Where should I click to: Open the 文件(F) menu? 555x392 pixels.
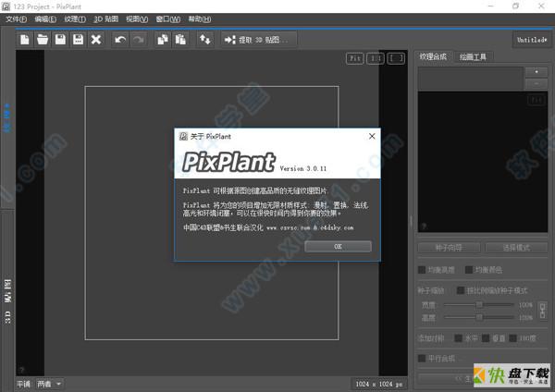coord(17,19)
